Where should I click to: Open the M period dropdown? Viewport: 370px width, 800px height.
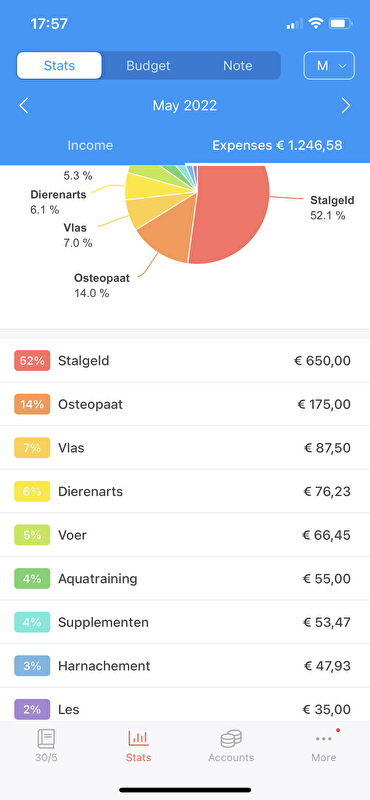click(329, 66)
